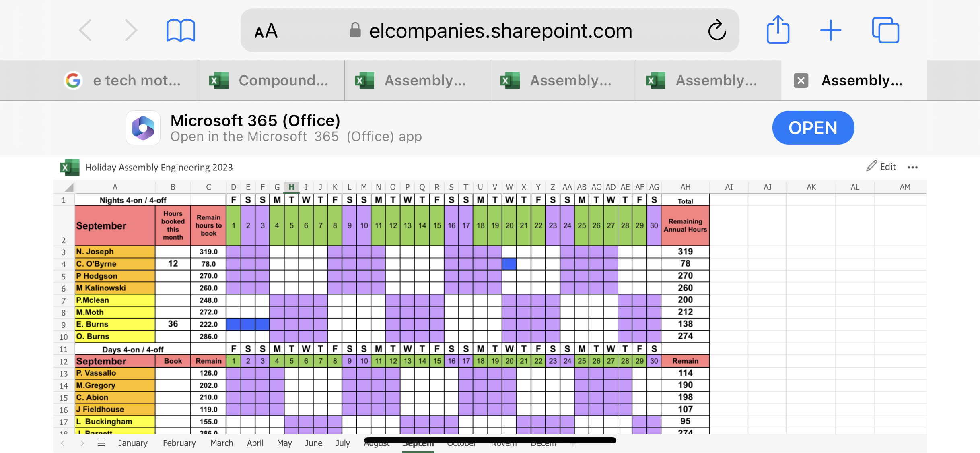Open a new tab with the plus icon

831,31
